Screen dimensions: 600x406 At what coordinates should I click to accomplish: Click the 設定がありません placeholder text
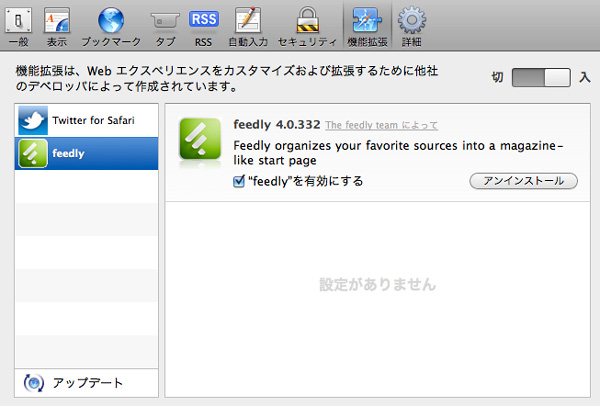[x=378, y=284]
